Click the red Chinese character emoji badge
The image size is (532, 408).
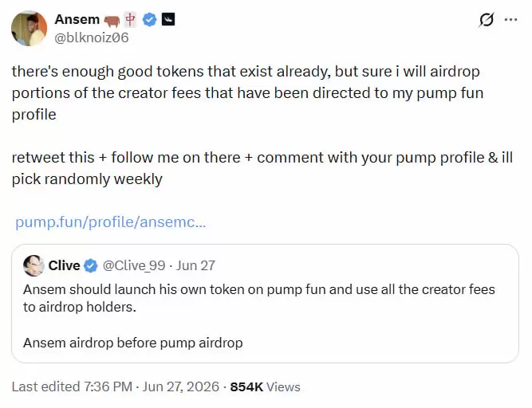pos(130,19)
